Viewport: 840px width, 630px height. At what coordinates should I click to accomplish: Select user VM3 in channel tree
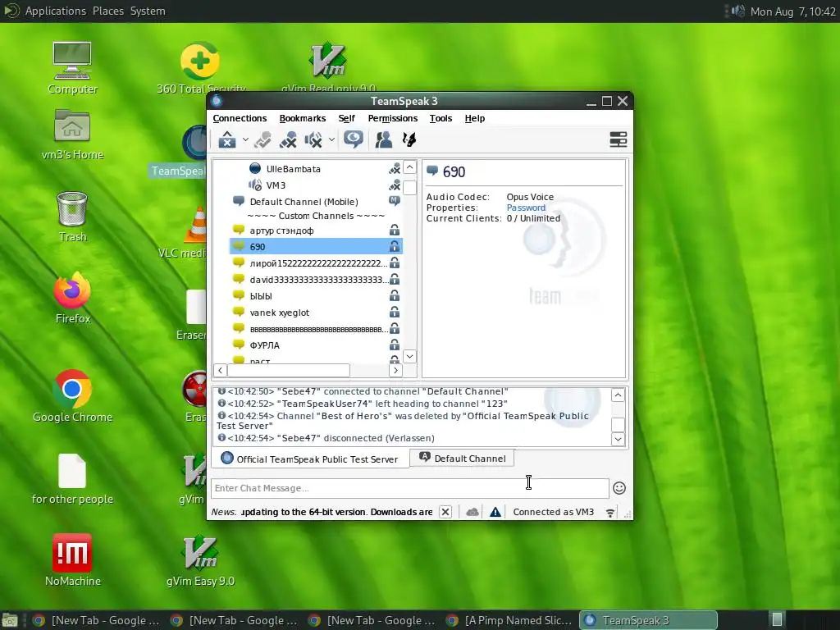pos(276,185)
